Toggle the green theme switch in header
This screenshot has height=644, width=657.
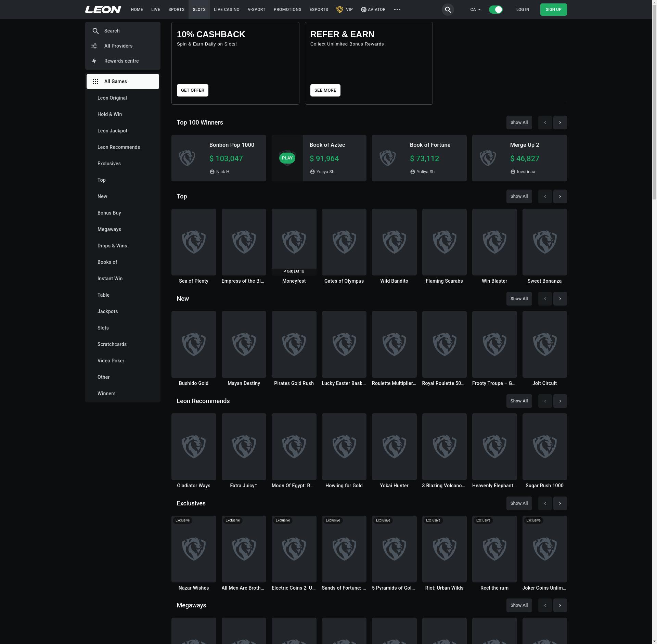(x=495, y=10)
